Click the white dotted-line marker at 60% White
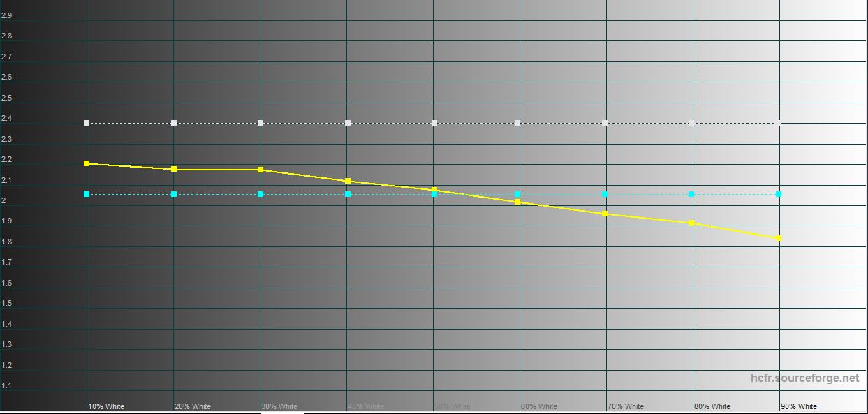The height and width of the screenshot is (414, 868). coord(517,123)
